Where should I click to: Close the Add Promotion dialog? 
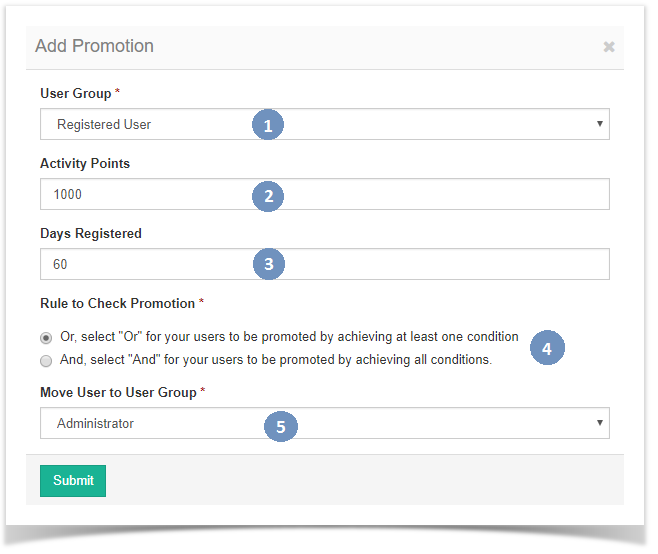pyautogui.click(x=609, y=47)
